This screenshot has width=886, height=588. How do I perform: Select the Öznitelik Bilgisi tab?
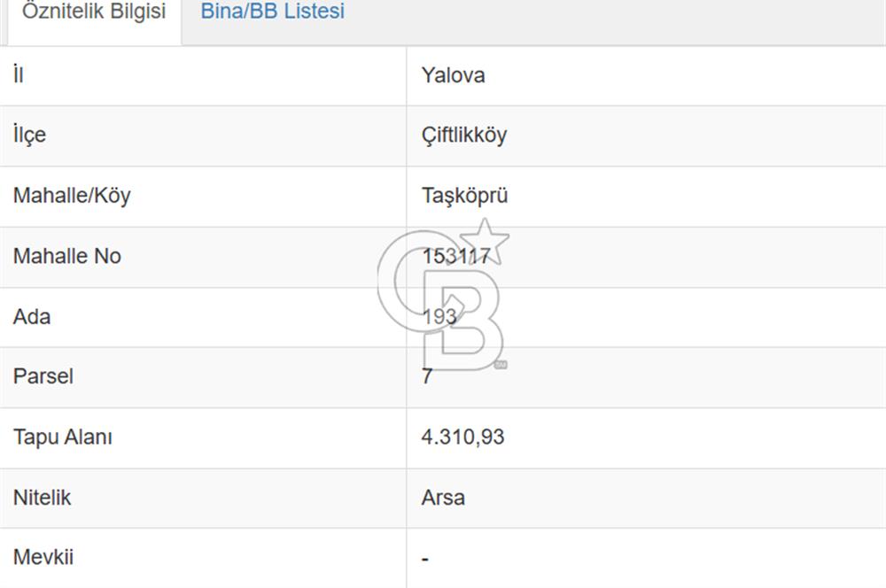(92, 12)
